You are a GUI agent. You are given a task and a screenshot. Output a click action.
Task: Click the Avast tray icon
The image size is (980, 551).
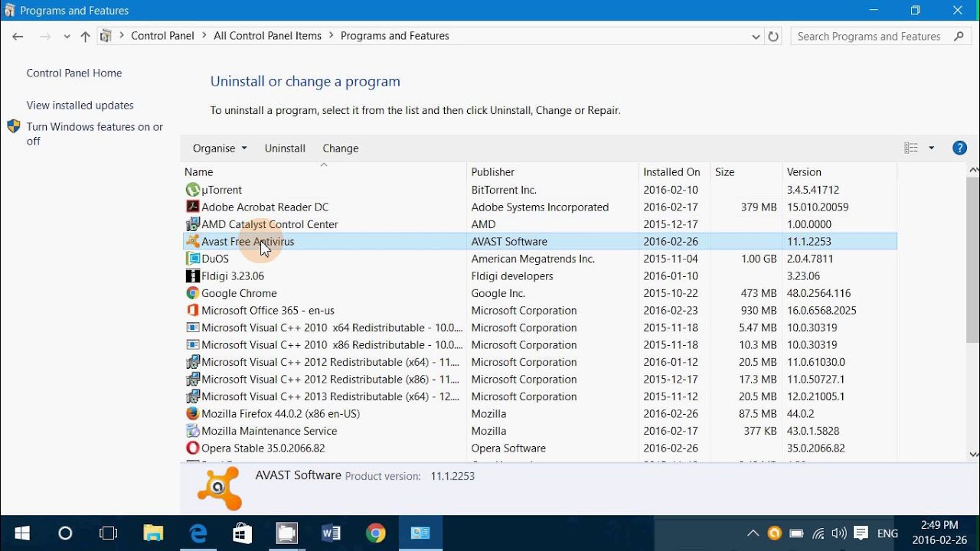[775, 533]
